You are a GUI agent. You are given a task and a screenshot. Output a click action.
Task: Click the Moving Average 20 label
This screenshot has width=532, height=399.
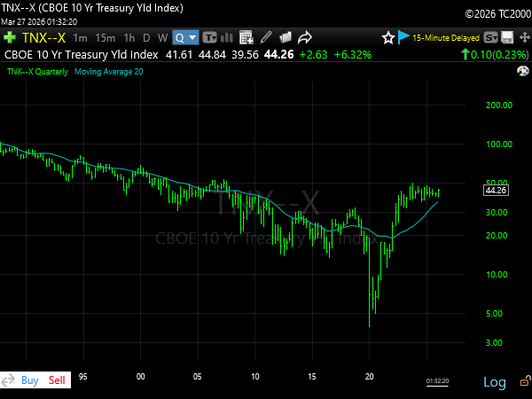pyautogui.click(x=108, y=72)
